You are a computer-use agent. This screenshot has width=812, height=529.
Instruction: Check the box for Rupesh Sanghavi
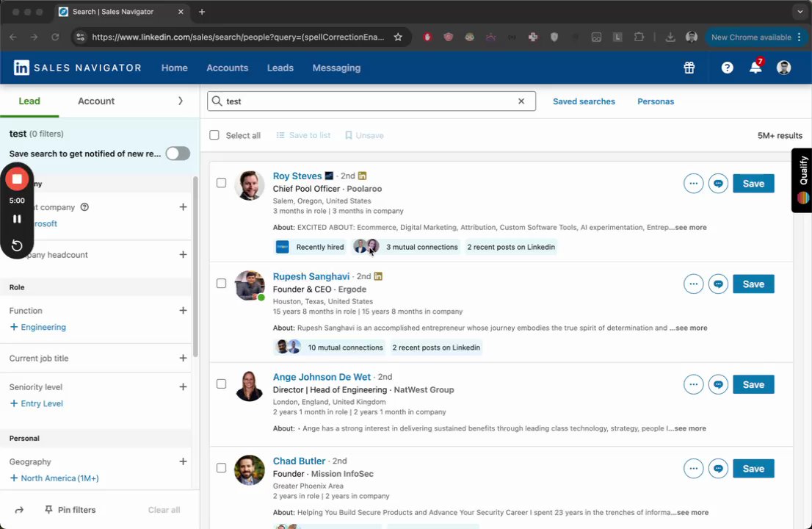point(221,284)
